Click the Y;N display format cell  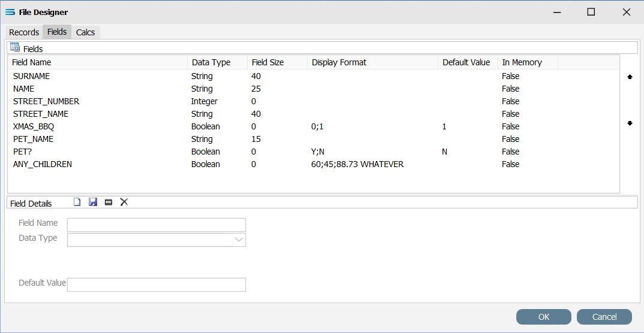point(318,152)
